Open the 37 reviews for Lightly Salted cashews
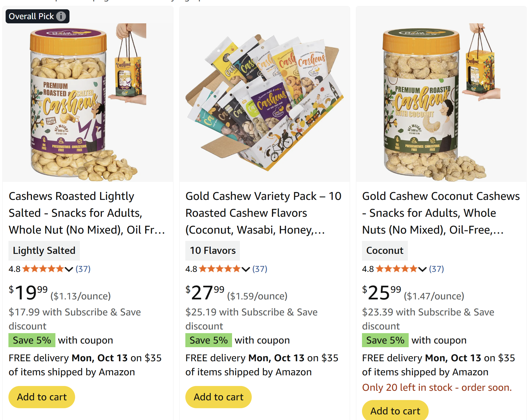This screenshot has height=420, width=531. pyautogui.click(x=83, y=269)
